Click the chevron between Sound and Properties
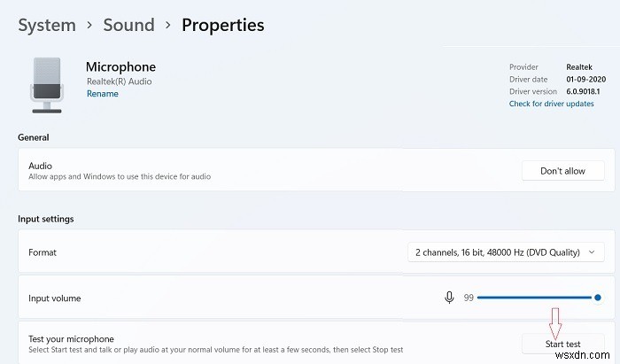The height and width of the screenshot is (364, 620). [168, 25]
